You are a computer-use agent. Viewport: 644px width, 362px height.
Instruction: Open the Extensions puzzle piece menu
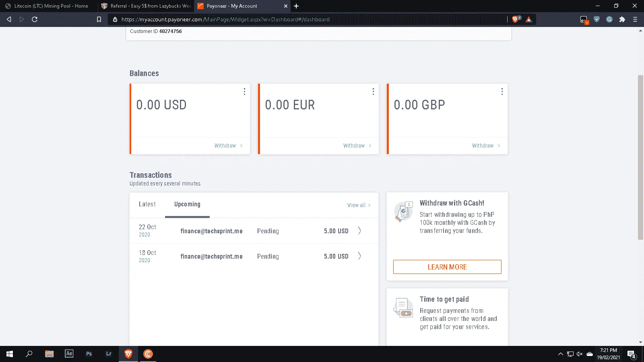pos(622,19)
